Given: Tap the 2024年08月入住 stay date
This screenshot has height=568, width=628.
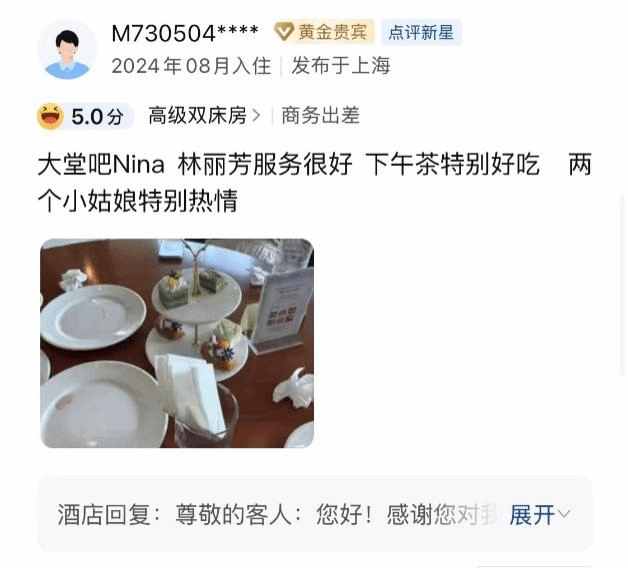Looking at the screenshot, I should tap(191, 66).
